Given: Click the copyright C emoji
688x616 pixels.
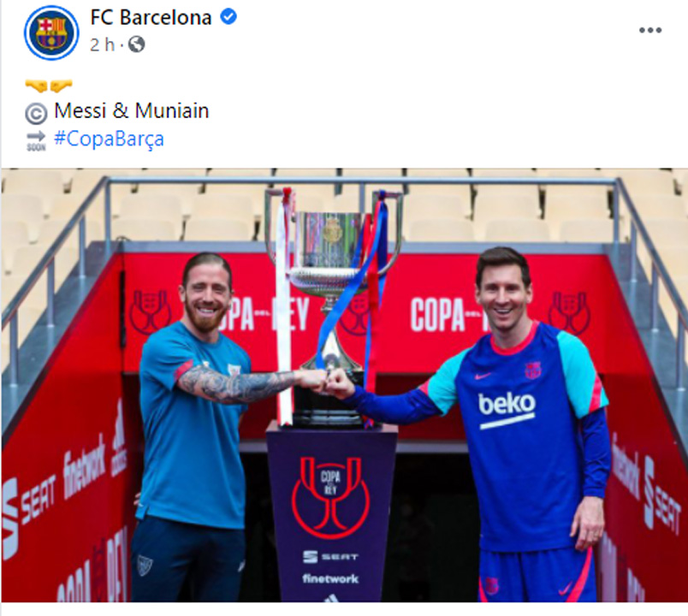Looking at the screenshot, I should click(x=36, y=114).
